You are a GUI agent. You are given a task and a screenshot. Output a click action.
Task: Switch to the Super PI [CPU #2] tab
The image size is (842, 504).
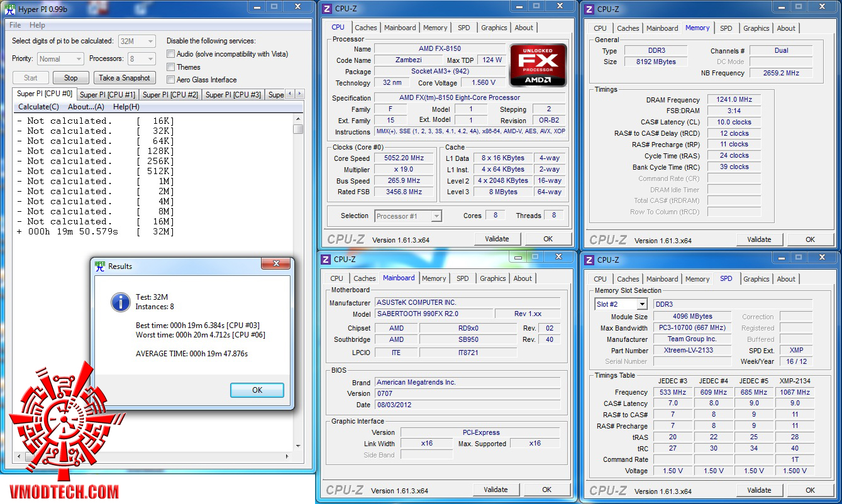coord(170,95)
